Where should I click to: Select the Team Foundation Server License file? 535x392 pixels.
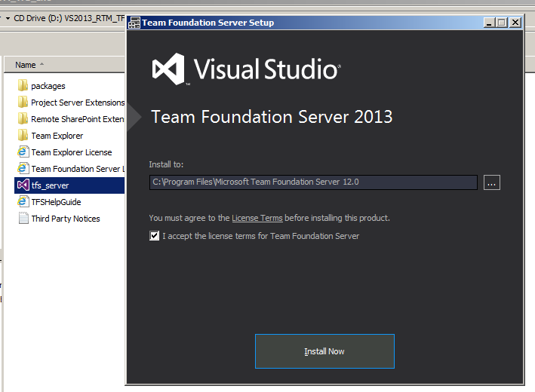75,169
